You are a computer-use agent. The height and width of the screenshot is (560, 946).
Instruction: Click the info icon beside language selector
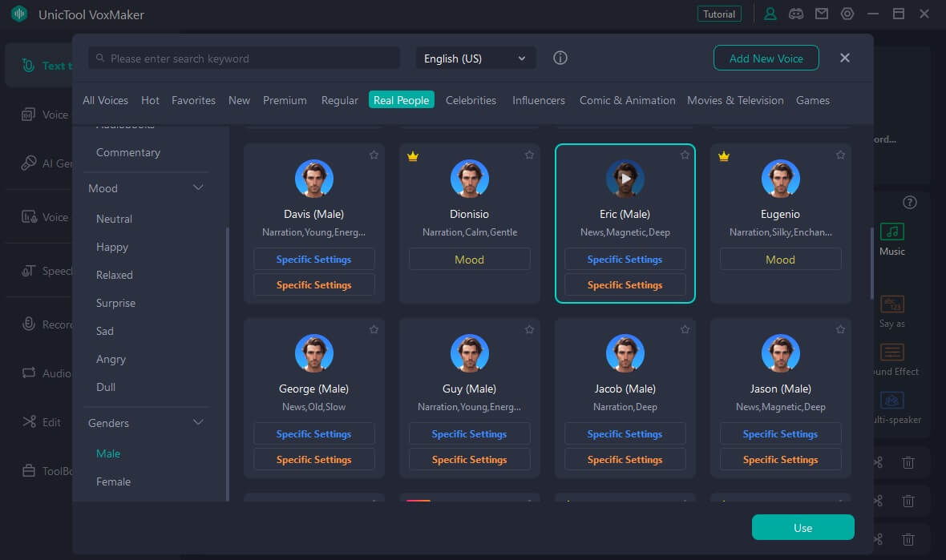point(560,58)
